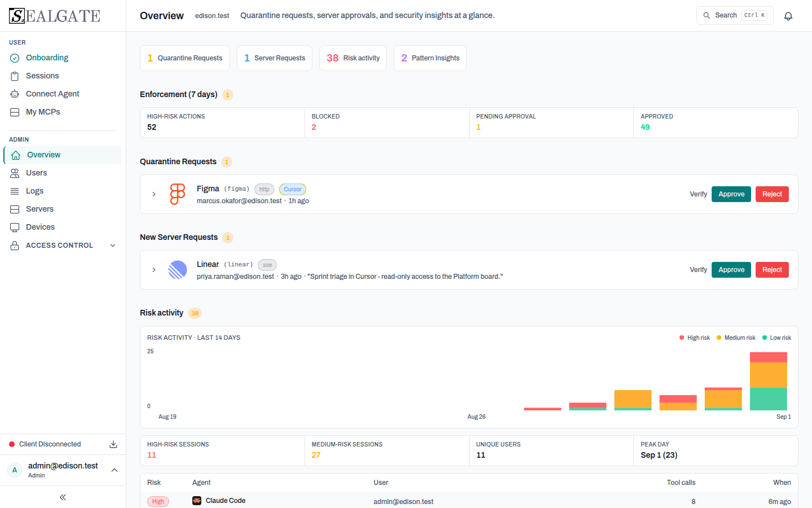
Task: Click the Connect Agent robot icon
Action: point(15,94)
